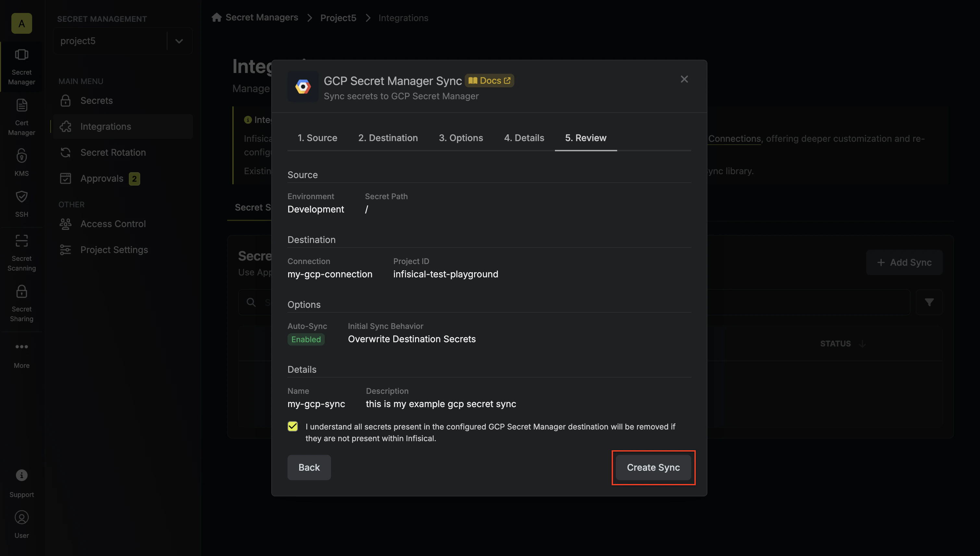Uncheck the destination secrets removal acknowledgment
The image size is (980, 556).
pos(293,426)
